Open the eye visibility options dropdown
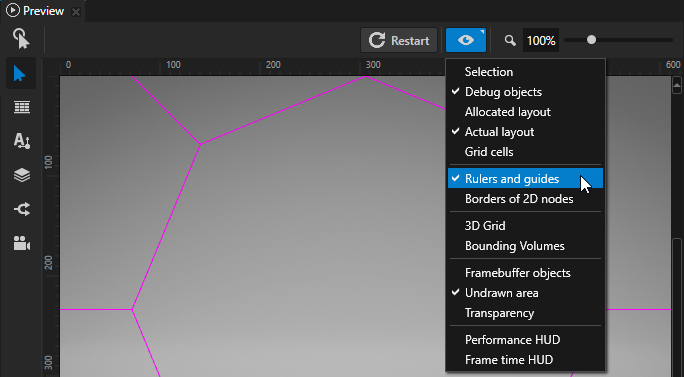 [466, 41]
